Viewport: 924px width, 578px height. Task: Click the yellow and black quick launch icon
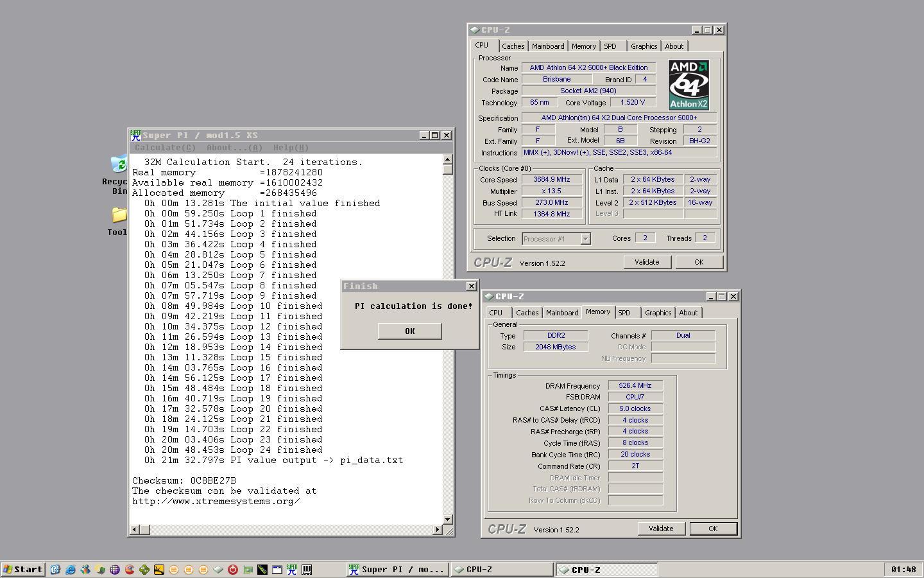(x=159, y=569)
